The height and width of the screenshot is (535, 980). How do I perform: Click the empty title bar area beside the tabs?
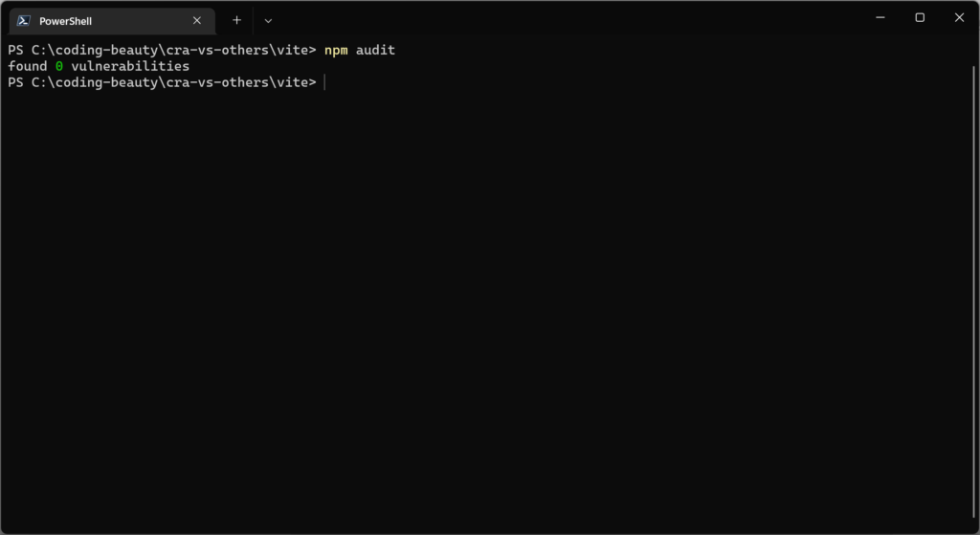574,18
